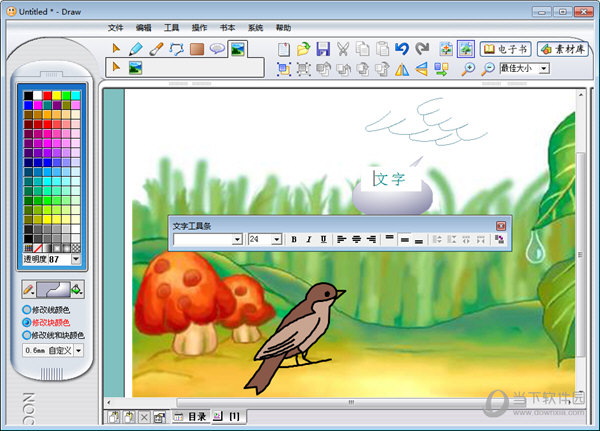Click into the 文字 text box on the canvas
The height and width of the screenshot is (431, 600).
(391, 179)
